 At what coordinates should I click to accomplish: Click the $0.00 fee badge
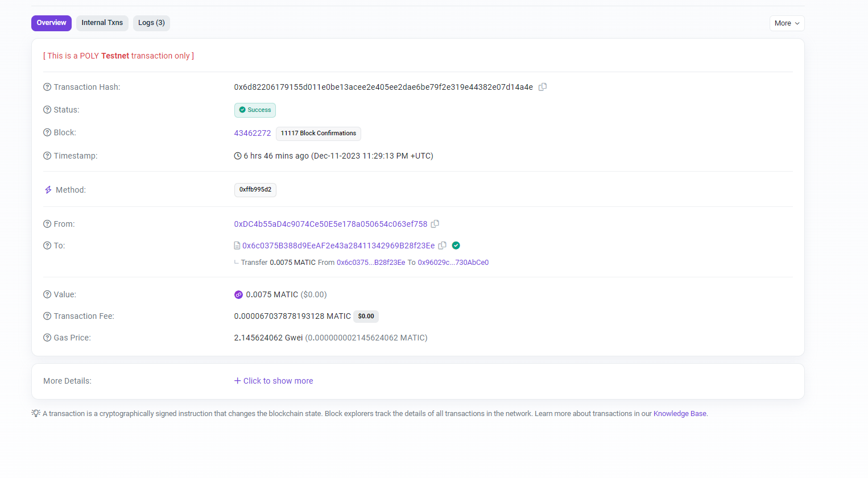point(366,316)
